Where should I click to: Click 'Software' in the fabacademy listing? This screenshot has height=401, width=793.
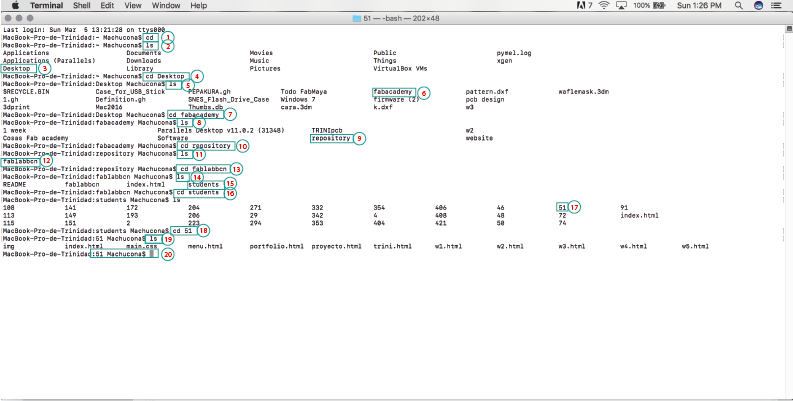(172, 138)
